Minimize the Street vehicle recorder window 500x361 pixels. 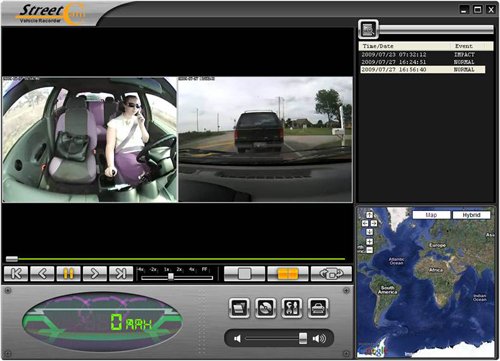click(464, 9)
